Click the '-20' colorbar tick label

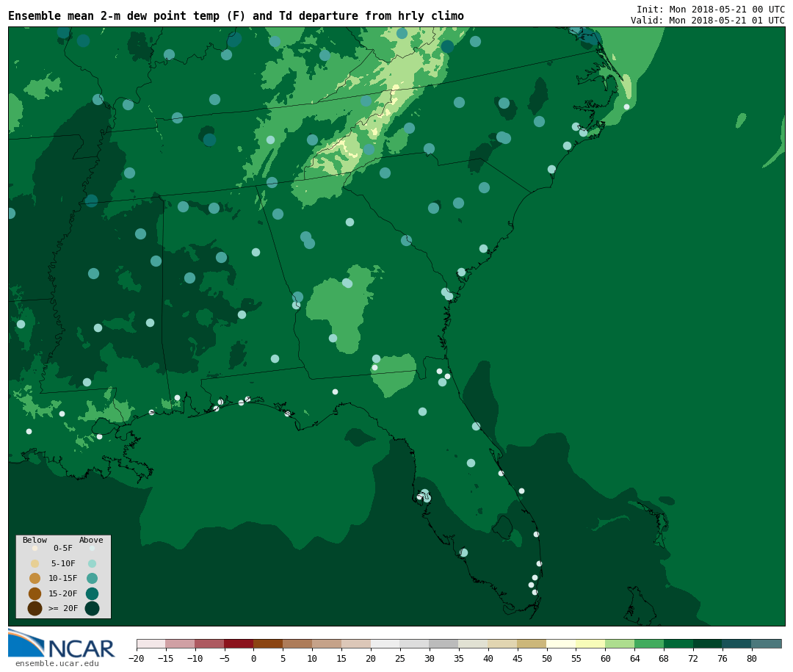[137, 658]
